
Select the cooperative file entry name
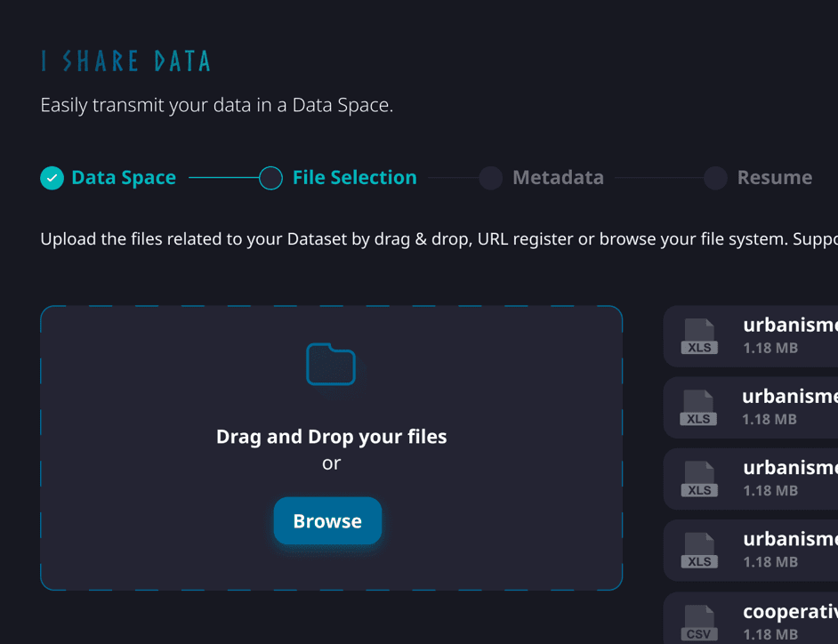click(791, 611)
